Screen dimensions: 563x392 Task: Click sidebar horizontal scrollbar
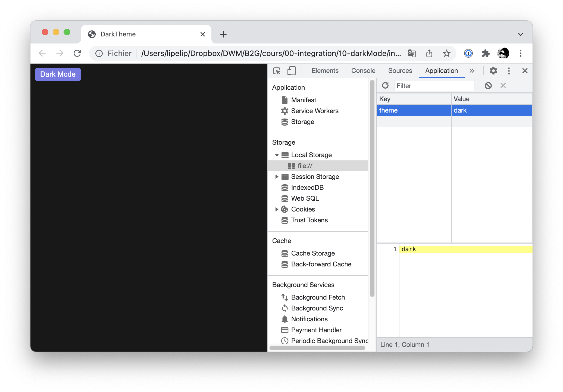point(317,348)
